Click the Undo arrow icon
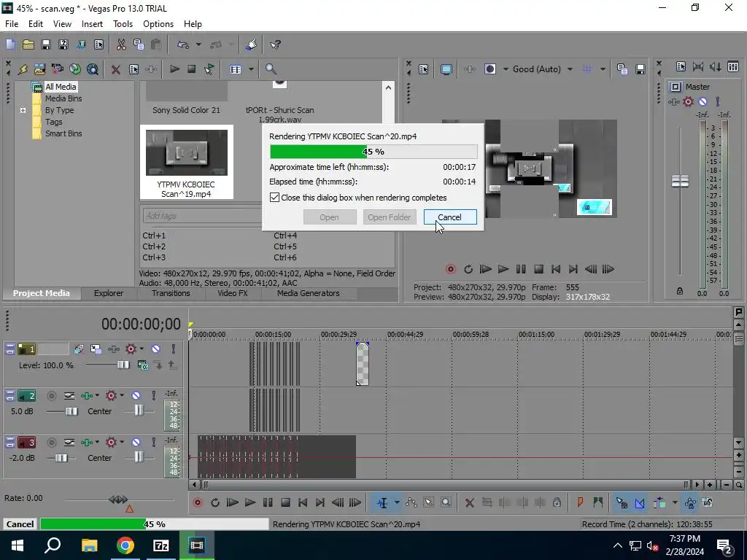 183,44
